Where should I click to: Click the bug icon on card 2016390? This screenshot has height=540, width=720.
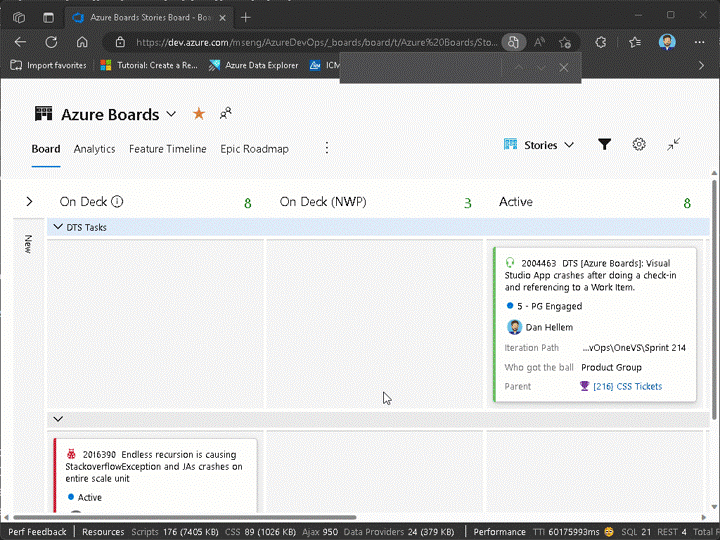[x=71, y=454]
